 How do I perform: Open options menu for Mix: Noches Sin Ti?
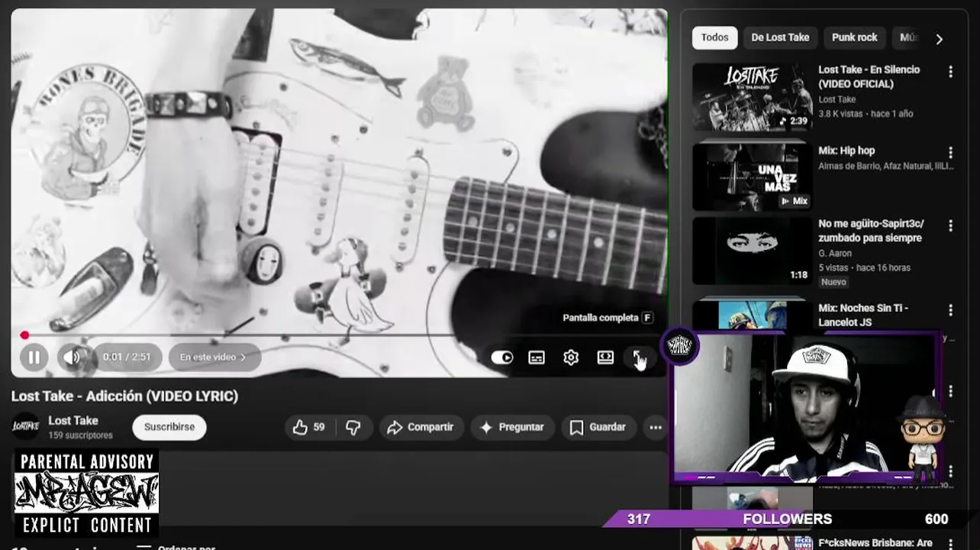950,310
